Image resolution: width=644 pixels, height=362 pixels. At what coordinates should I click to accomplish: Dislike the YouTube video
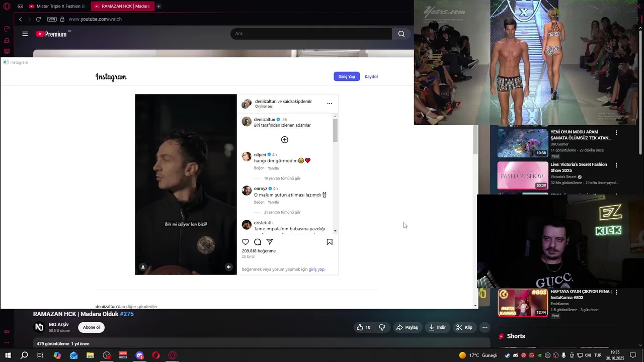pyautogui.click(x=382, y=327)
